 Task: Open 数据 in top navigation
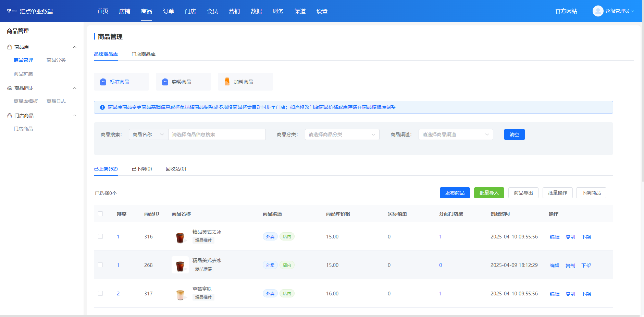point(256,11)
